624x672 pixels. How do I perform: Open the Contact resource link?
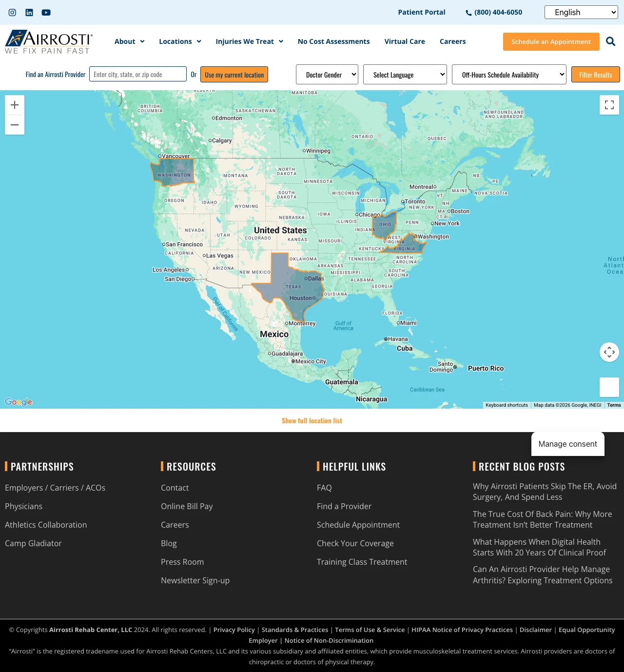click(175, 488)
